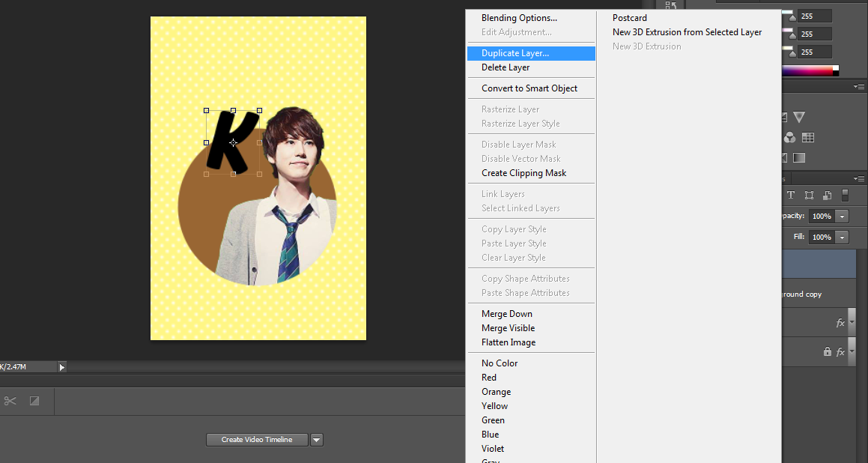Choose Create Clipping Mask in context menu

click(523, 173)
